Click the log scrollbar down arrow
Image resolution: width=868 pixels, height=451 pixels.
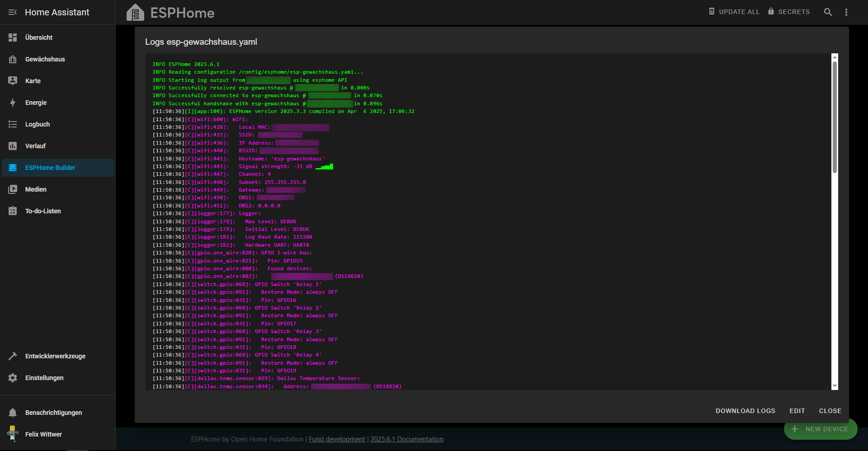coord(835,386)
